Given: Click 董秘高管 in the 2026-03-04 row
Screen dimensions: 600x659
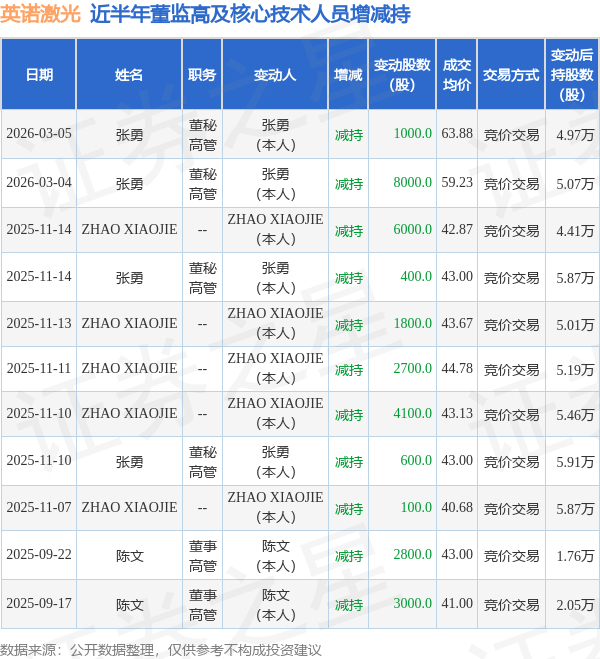Looking at the screenshot, I should click(203, 184).
